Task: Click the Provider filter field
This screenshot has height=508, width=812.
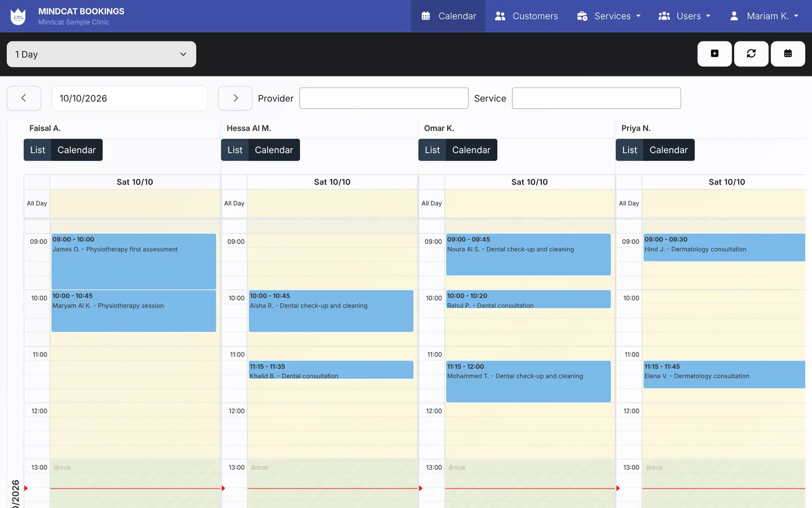Action: 384,98
